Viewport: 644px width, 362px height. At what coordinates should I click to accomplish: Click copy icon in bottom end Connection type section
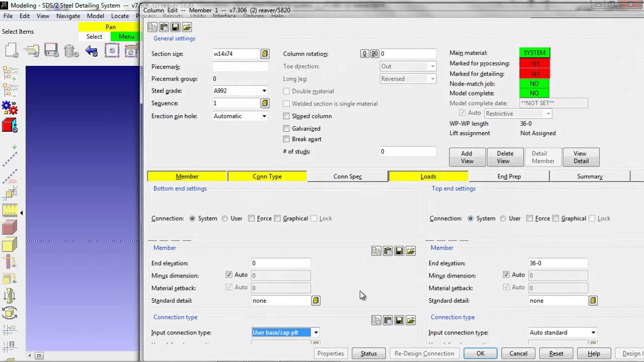(376, 320)
